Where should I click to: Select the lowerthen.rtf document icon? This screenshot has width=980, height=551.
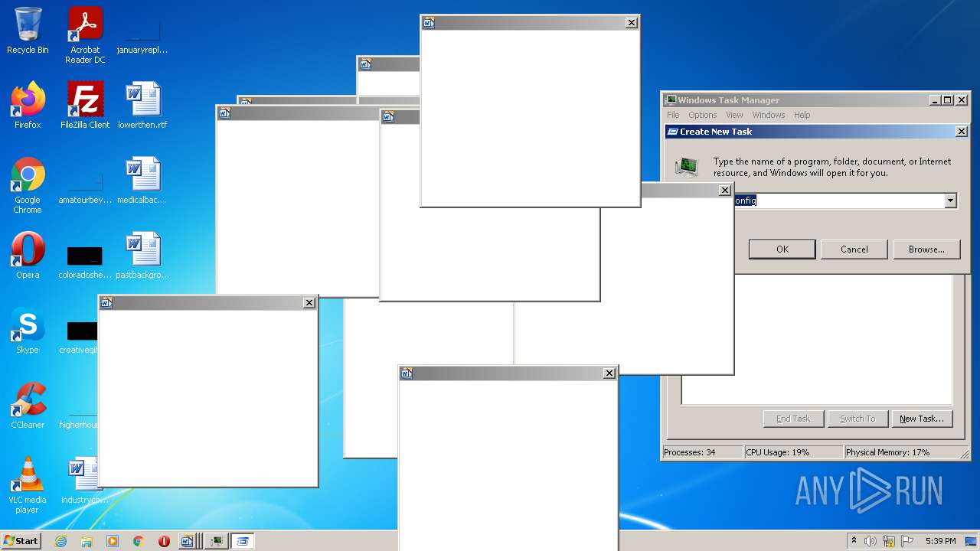[142, 106]
